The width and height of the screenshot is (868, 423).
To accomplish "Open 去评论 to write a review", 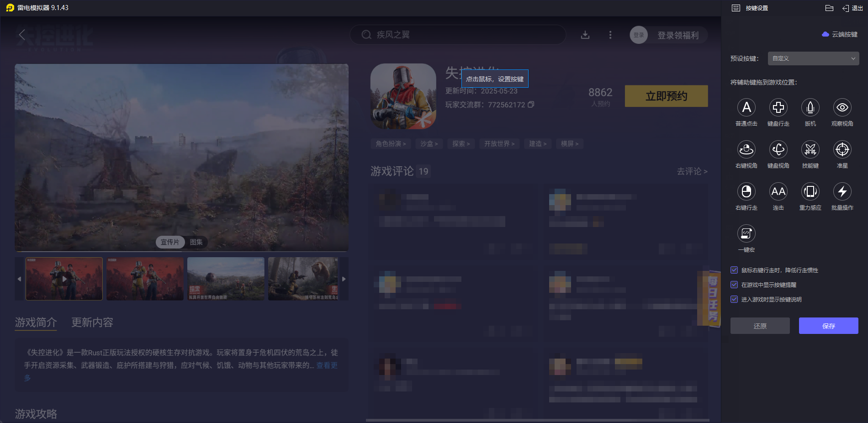I will [692, 171].
